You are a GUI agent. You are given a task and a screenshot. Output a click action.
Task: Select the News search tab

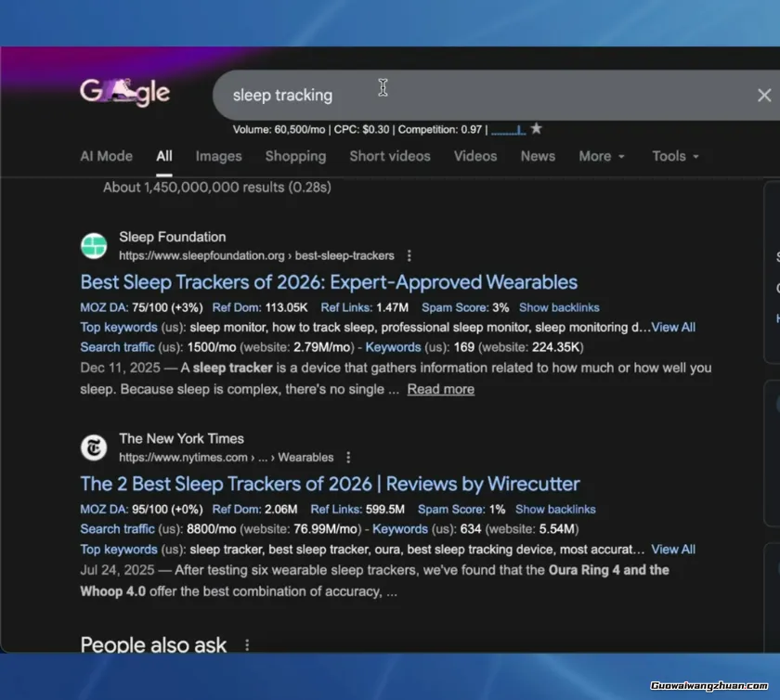(x=538, y=156)
